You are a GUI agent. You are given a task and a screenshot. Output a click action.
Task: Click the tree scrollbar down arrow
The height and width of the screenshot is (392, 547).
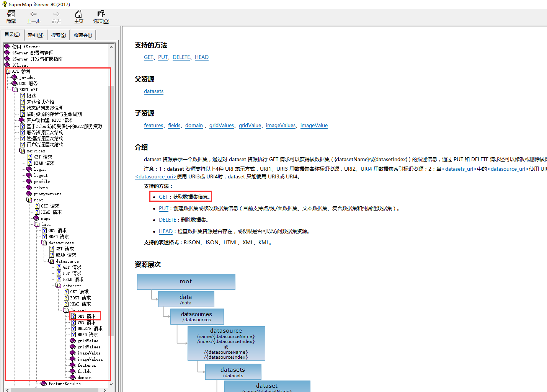pyautogui.click(x=111, y=384)
